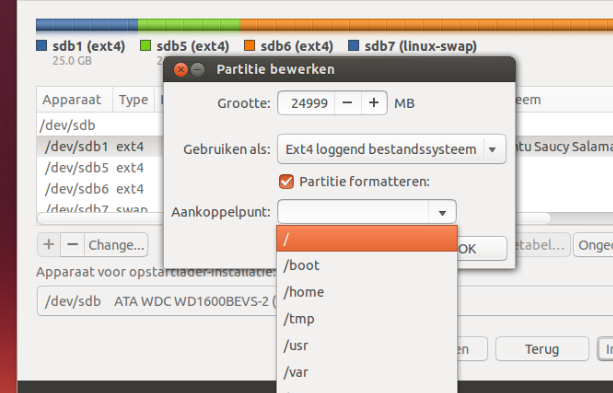Click green sdb5 legend color square

coord(145,46)
